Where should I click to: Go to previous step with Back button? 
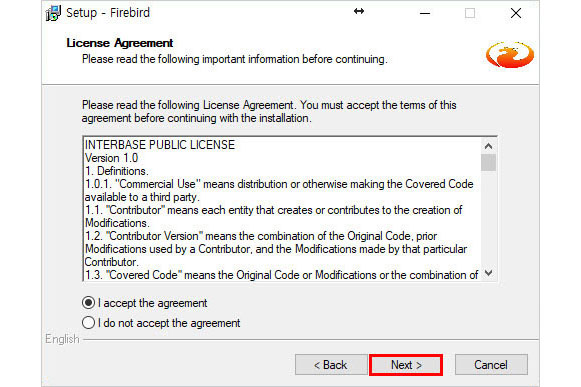(331, 365)
